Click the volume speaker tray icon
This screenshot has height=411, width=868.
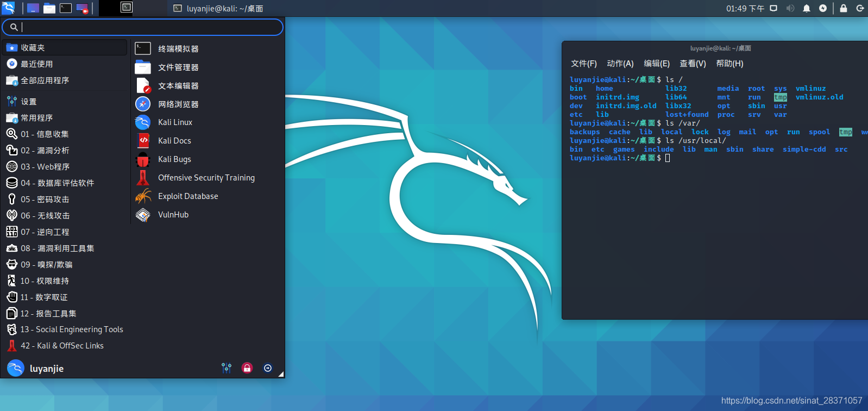point(790,8)
